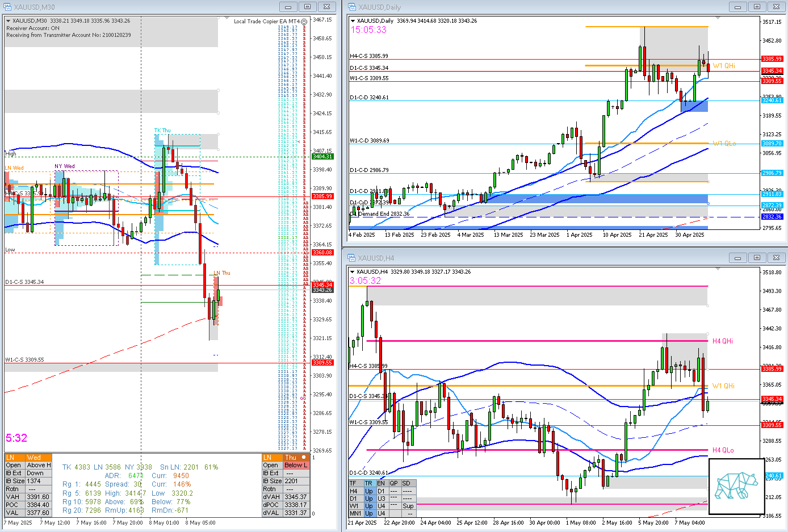The image size is (788, 532).
Task: Click the 3:05:32 countdown timer in H4 chart
Action: tap(366, 280)
